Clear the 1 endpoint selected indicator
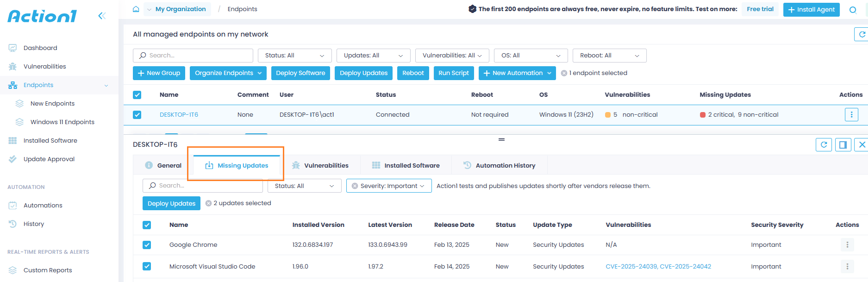 tap(564, 73)
